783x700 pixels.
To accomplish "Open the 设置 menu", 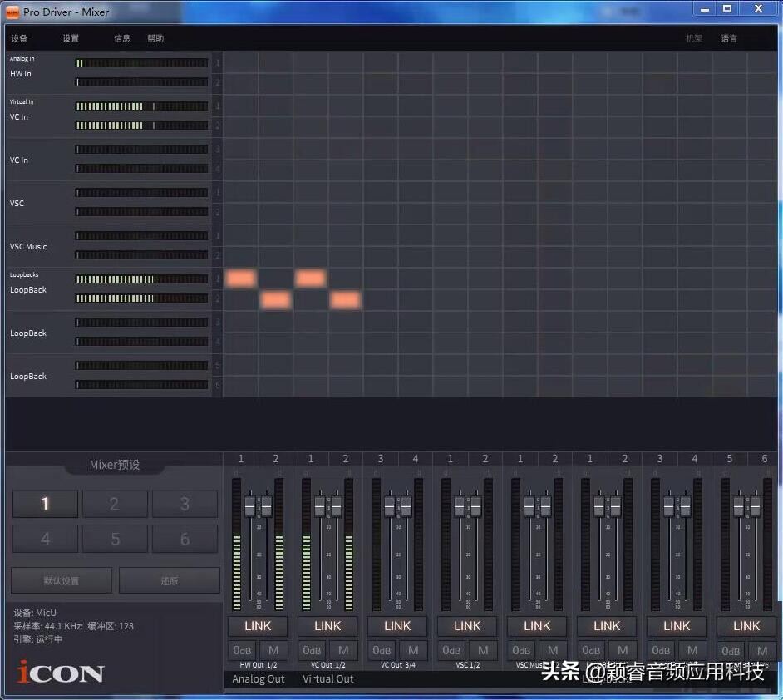I will coord(71,38).
